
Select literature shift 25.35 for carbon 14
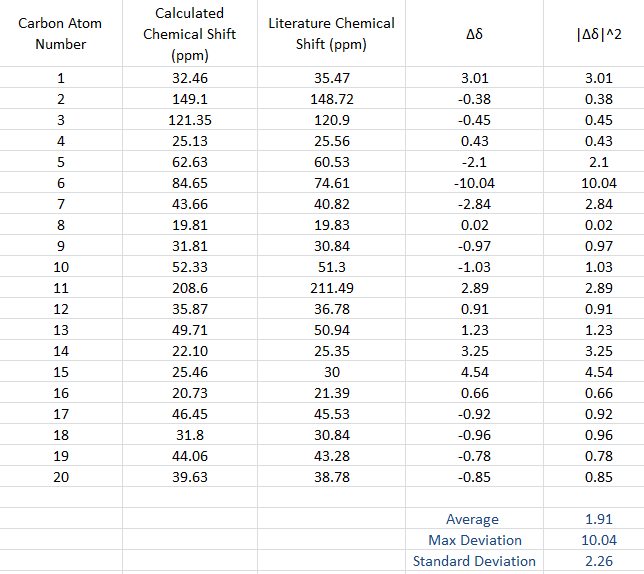pos(331,350)
